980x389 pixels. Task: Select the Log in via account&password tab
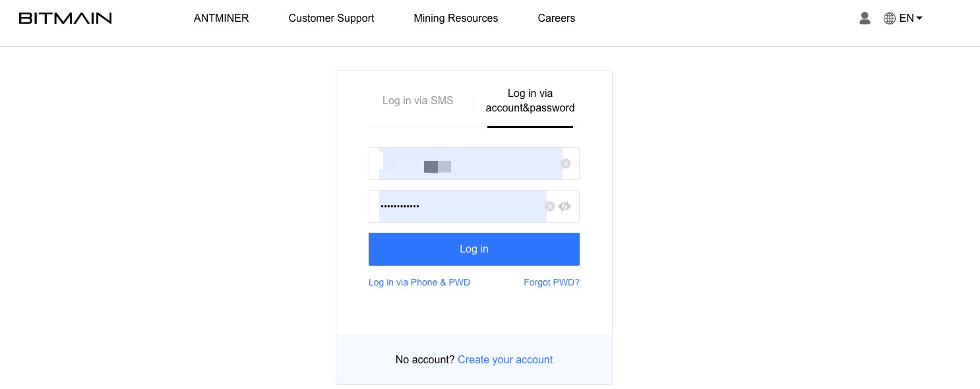[x=530, y=101]
